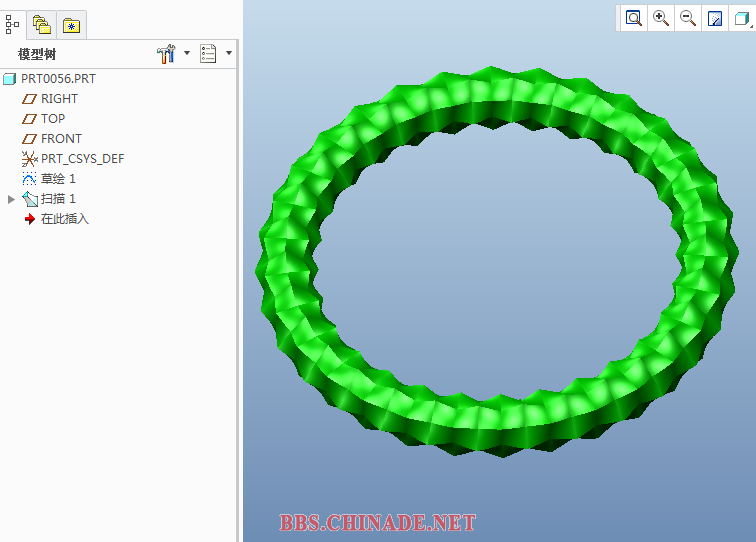Screen dimensions: 756x542
Task: Open the tree display list icon
Action: click(x=208, y=54)
